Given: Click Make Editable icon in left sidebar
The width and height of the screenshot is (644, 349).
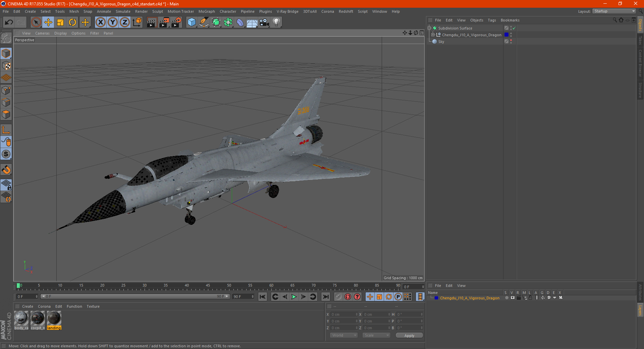Looking at the screenshot, I should (6, 38).
